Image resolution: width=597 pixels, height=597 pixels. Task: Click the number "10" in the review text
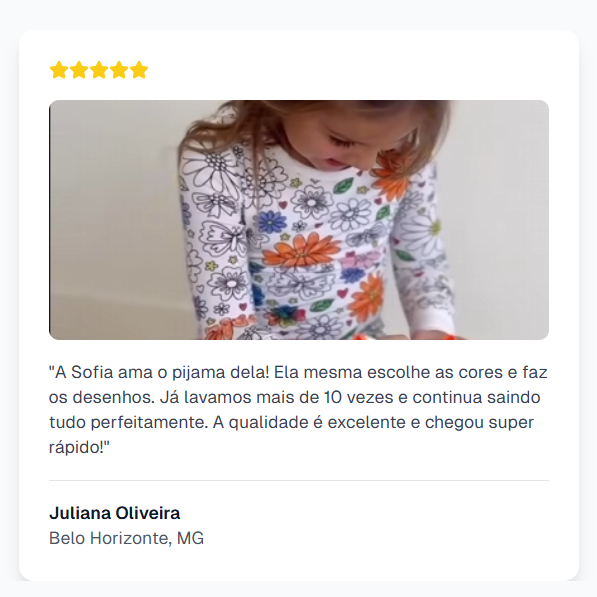click(x=333, y=397)
